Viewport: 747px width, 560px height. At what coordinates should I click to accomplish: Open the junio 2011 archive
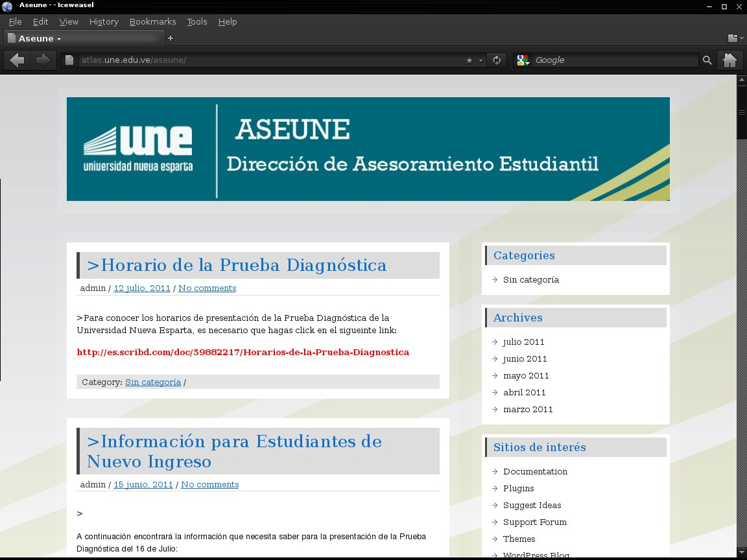coord(525,358)
